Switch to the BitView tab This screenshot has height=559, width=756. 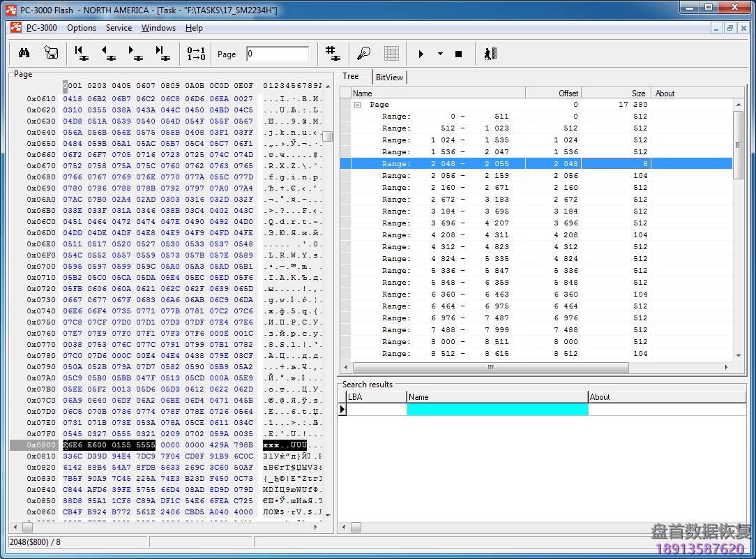[x=389, y=77]
